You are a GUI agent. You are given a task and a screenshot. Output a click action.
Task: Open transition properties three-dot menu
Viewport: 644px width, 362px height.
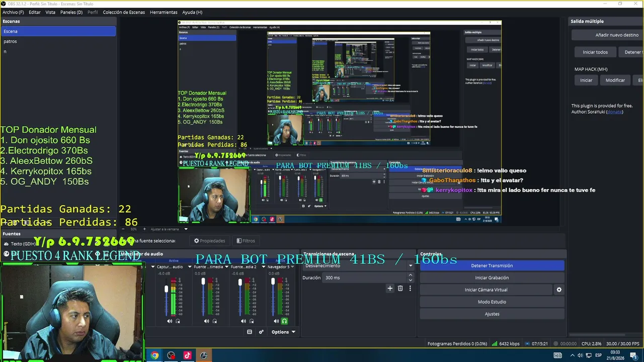pos(410,289)
